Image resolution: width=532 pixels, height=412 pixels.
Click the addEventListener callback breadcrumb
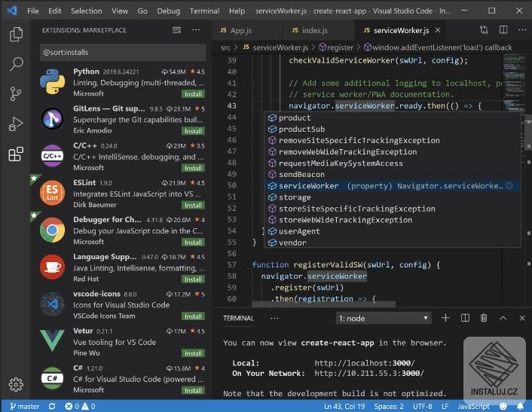[x=438, y=47]
